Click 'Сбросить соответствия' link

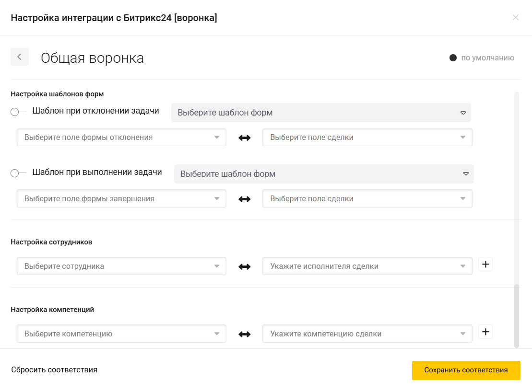[x=54, y=369]
